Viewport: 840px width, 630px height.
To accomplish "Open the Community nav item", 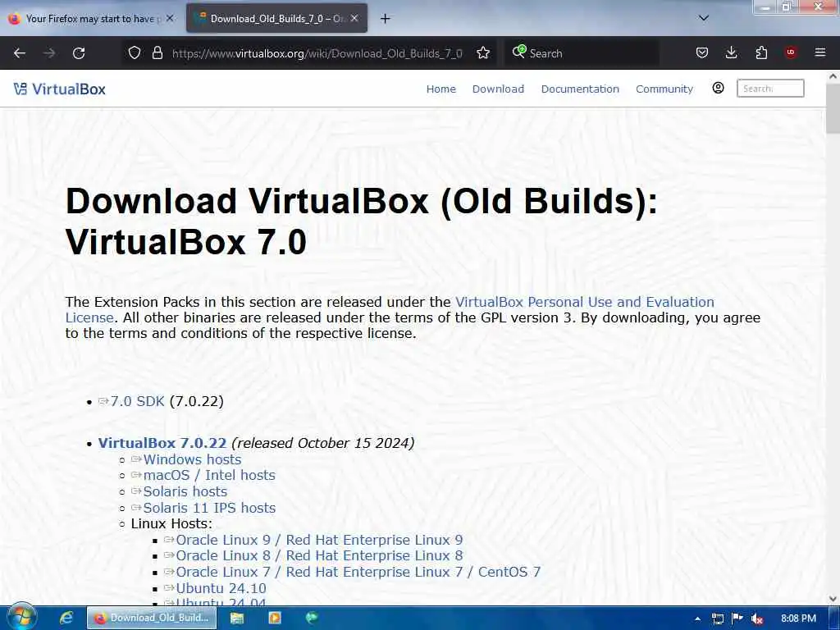I will click(664, 89).
